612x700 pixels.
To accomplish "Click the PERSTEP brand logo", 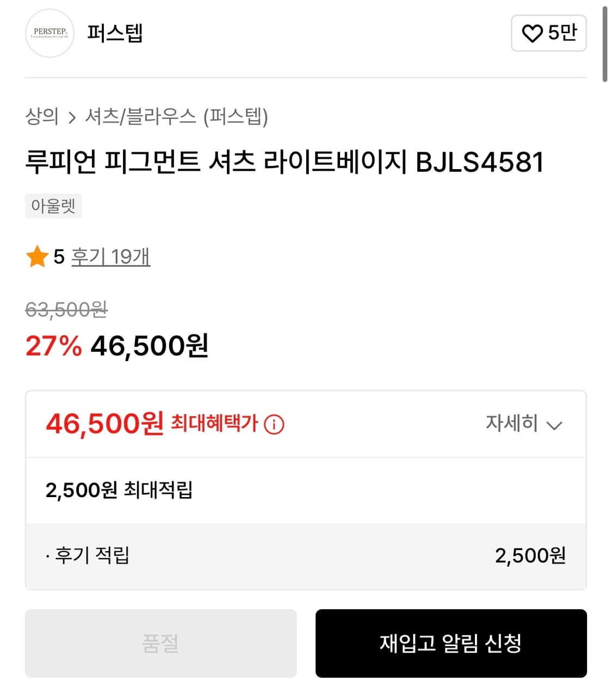I will tap(50, 34).
